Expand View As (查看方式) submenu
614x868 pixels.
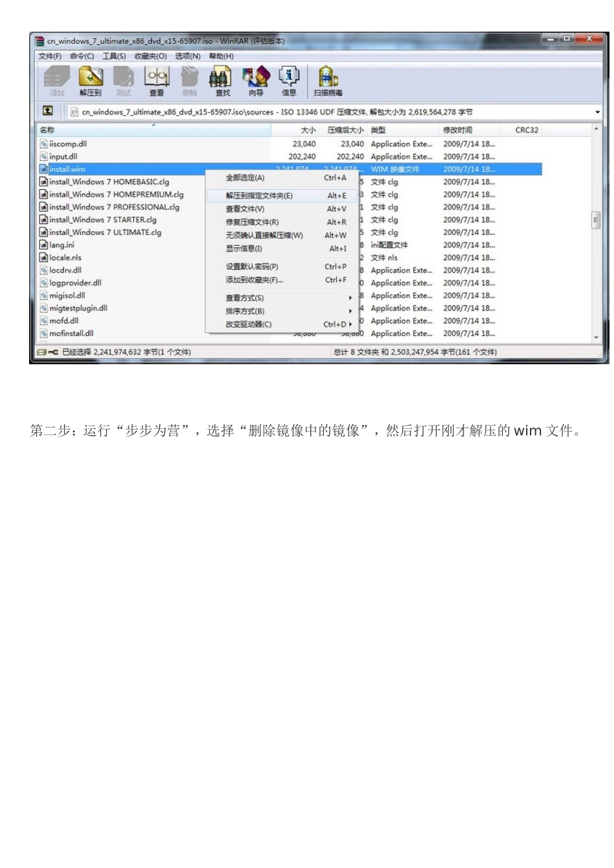tap(281, 298)
